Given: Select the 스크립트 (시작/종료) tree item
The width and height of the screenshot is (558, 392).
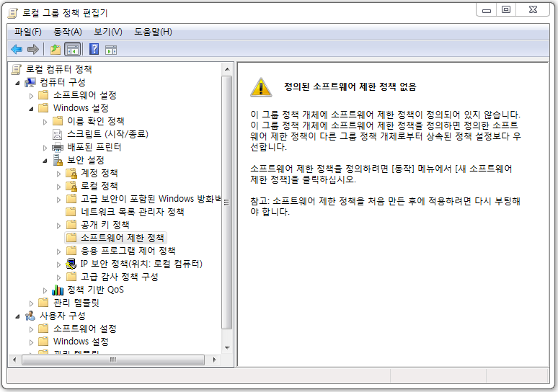Looking at the screenshot, I should point(107,134).
